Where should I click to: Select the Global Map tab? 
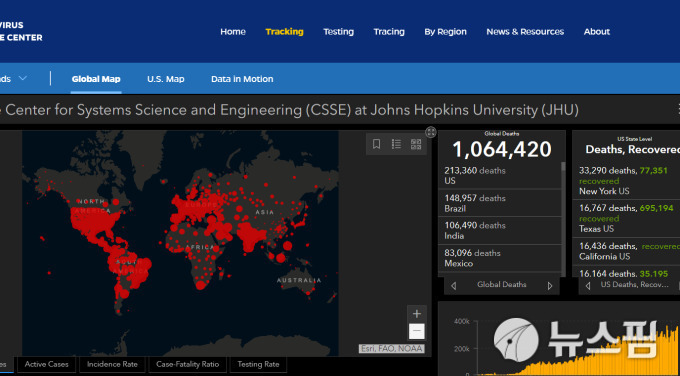[x=96, y=79]
